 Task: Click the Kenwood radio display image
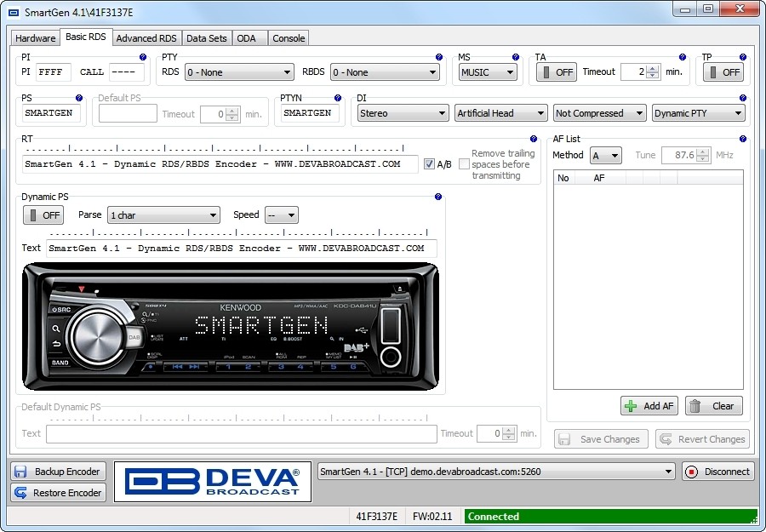pyautogui.click(x=231, y=326)
